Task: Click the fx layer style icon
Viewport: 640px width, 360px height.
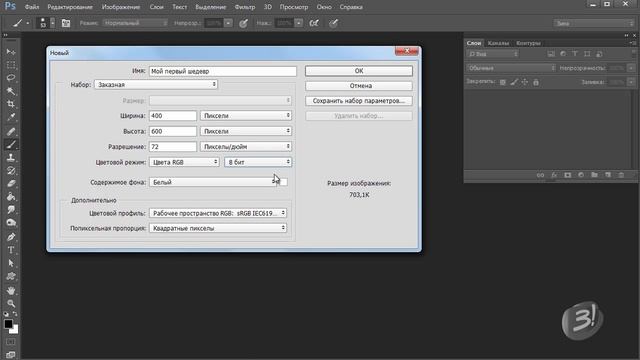Action: (x=554, y=175)
